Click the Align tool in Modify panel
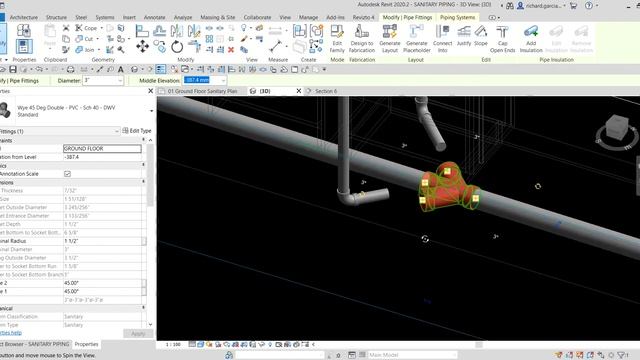 [142, 31]
